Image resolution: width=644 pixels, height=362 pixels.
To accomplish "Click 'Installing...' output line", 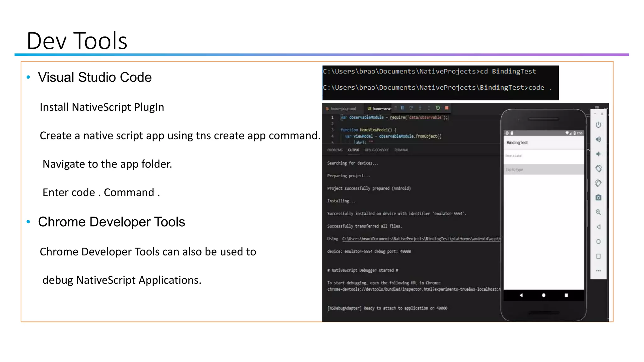I will tap(341, 201).
